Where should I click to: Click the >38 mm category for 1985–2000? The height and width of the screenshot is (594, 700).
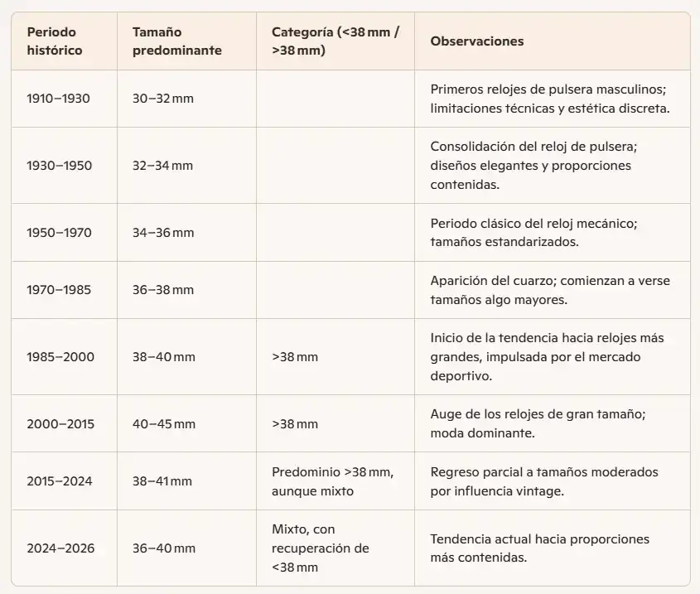pos(295,357)
